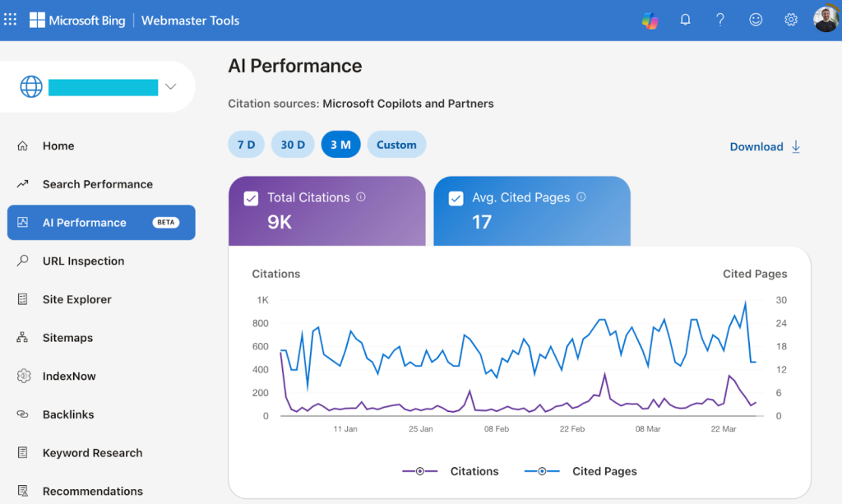The image size is (842, 504).
Task: Open the notifications bell
Action: click(x=685, y=21)
